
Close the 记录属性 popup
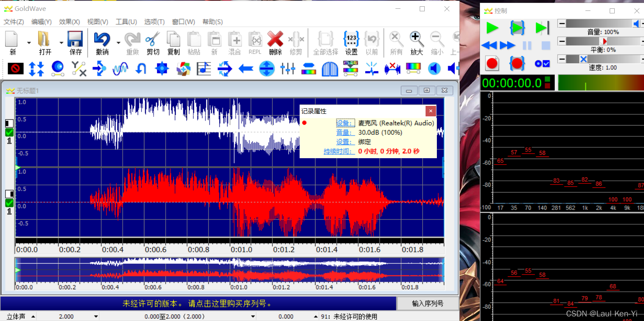pos(431,111)
